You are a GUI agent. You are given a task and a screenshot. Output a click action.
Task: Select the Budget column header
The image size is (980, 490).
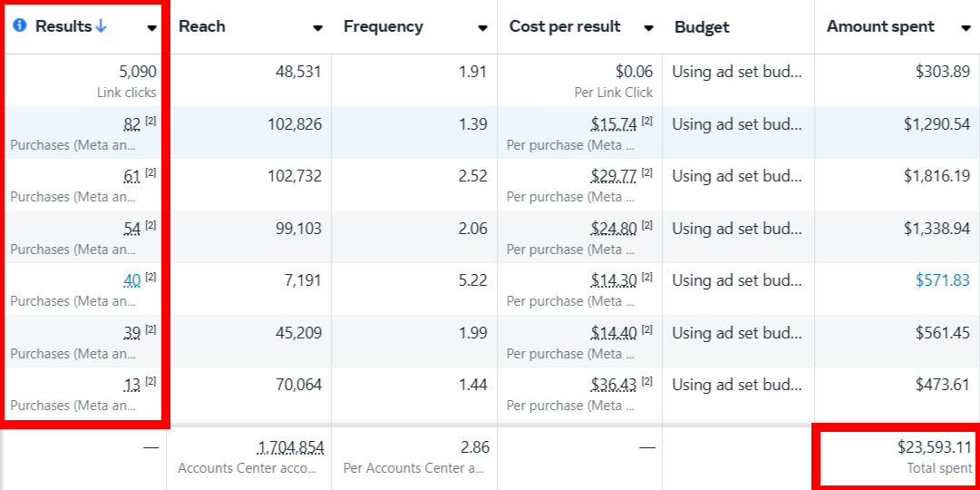703,27
